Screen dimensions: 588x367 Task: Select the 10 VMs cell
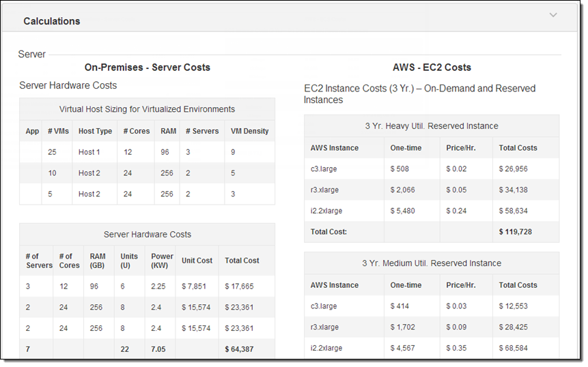pyautogui.click(x=52, y=173)
